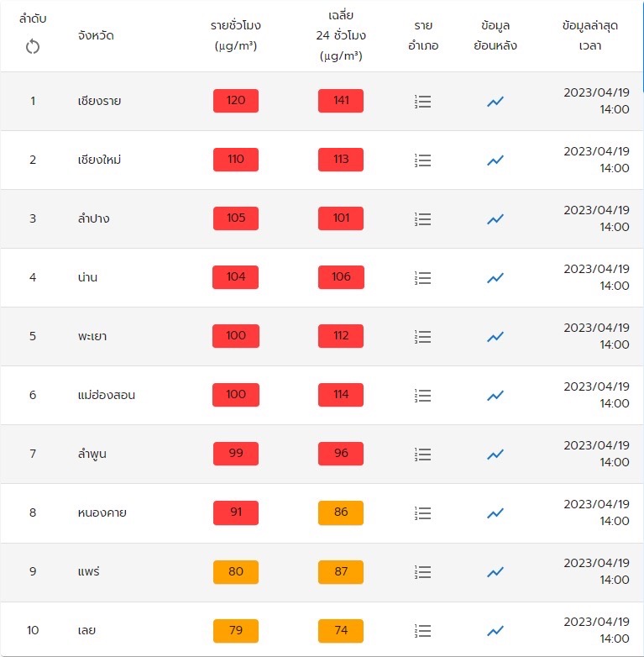Open district list icon for แพร่
The height and width of the screenshot is (657, 644).
coord(423,572)
